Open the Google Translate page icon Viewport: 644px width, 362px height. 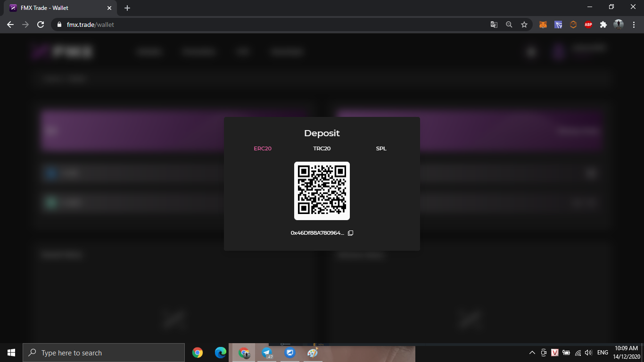pyautogui.click(x=494, y=25)
